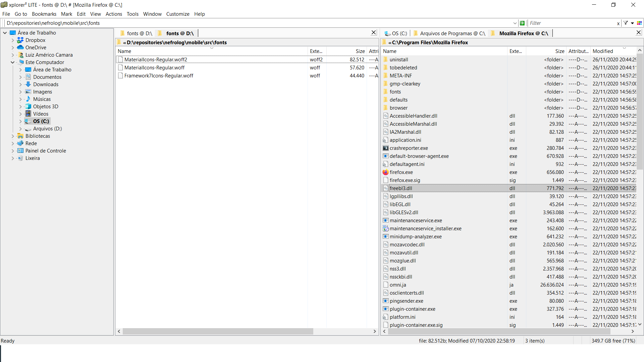Expand the Bibliotecas tree node
The image size is (644, 362).
(13, 136)
